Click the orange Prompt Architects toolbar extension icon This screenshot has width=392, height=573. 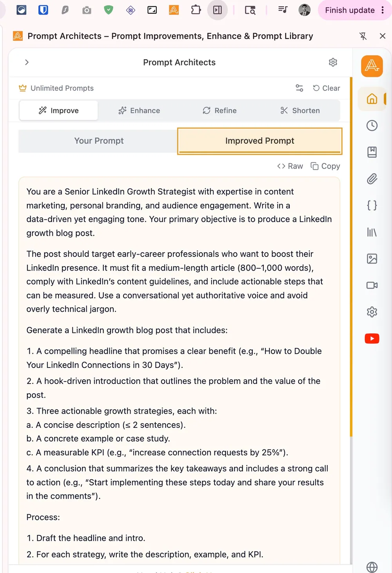pyautogui.click(x=174, y=10)
